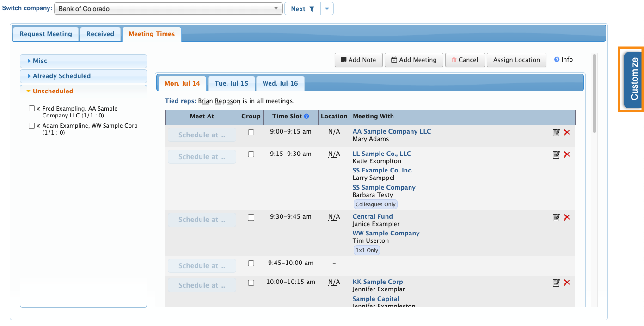Click the Colleagues Only tag
The width and height of the screenshot is (644, 326).
(x=375, y=204)
